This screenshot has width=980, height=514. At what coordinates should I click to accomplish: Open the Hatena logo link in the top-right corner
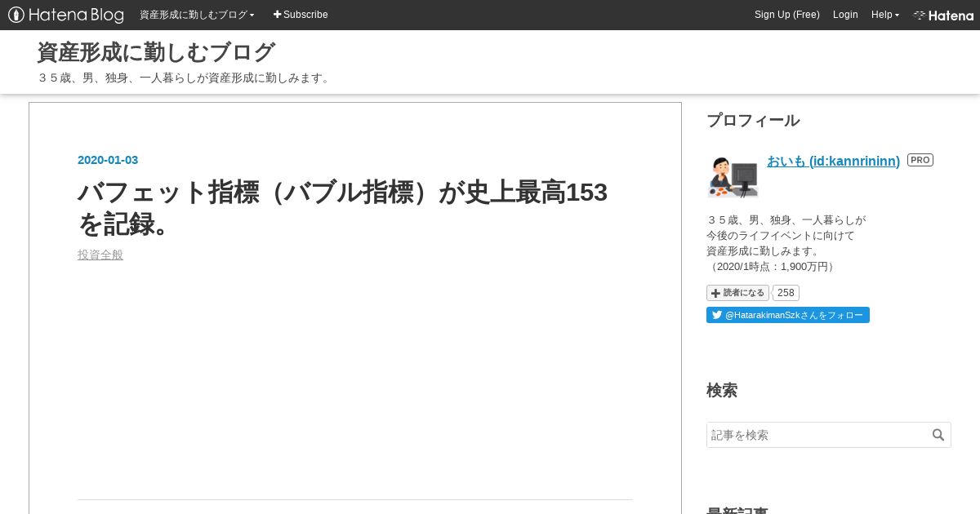pos(943,15)
